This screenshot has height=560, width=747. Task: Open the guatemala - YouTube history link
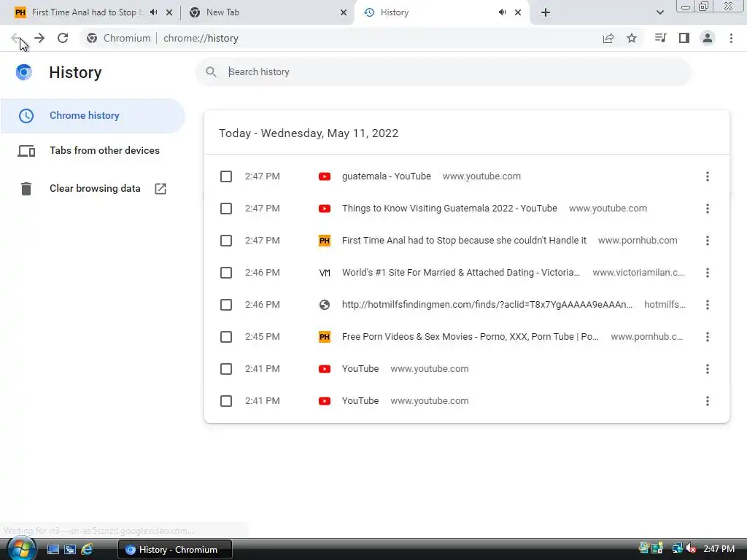pos(387,176)
